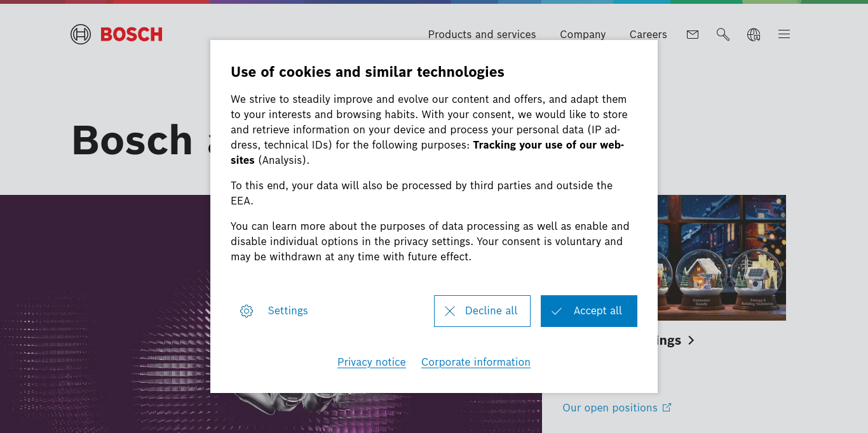Follow the Corporate information link

(x=475, y=362)
